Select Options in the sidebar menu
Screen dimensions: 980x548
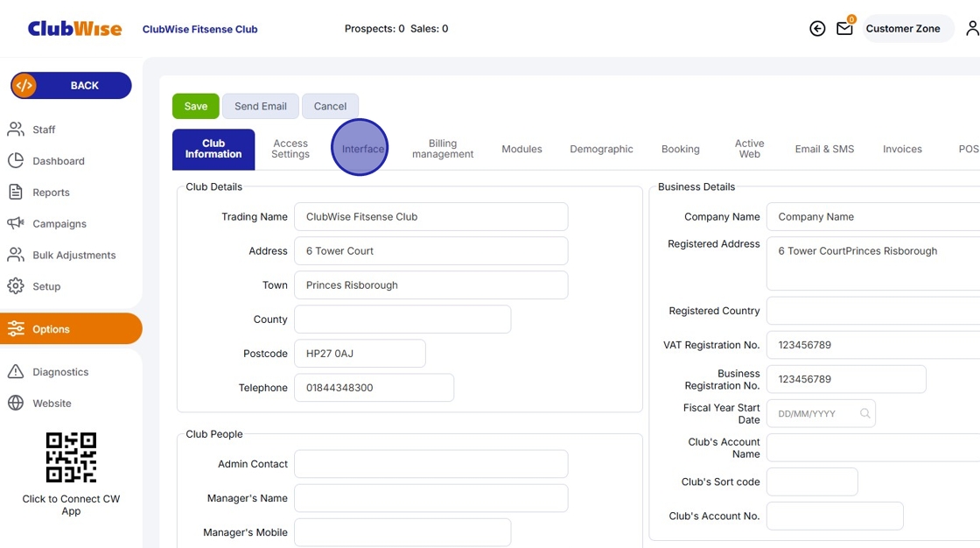pyautogui.click(x=71, y=328)
